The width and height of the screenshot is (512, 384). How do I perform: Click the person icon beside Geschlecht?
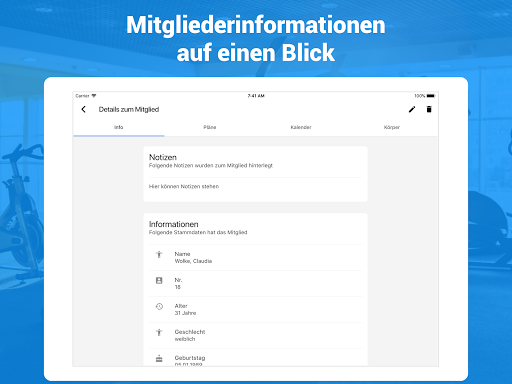tap(159, 333)
